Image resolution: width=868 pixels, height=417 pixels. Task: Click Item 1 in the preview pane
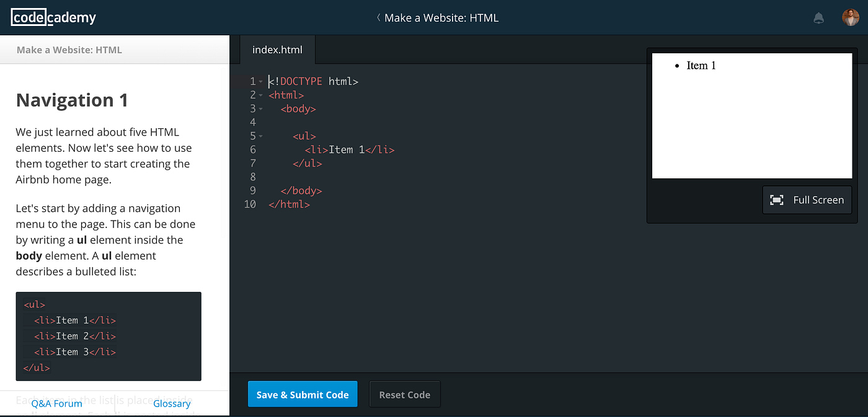point(701,65)
